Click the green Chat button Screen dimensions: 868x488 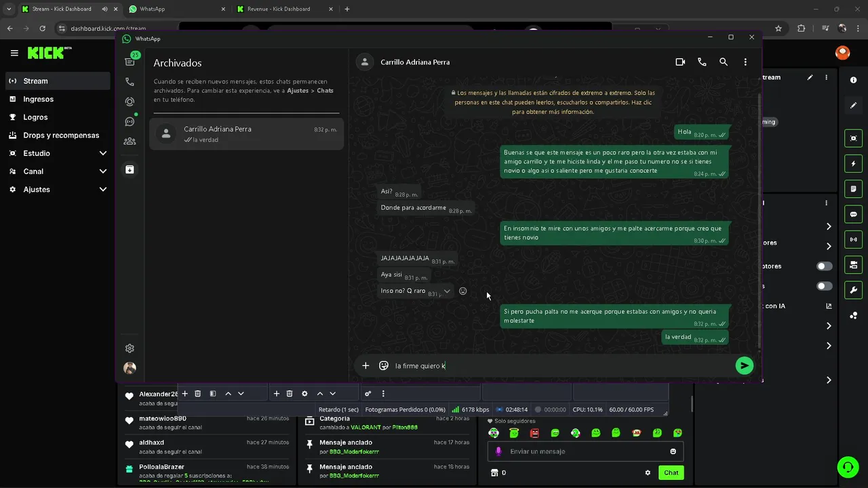point(671,473)
